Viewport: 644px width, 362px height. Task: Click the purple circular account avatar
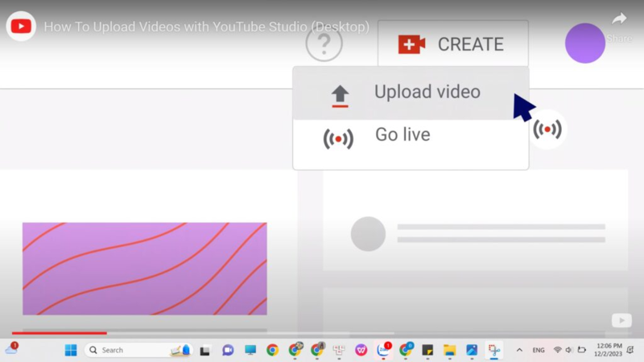point(585,43)
